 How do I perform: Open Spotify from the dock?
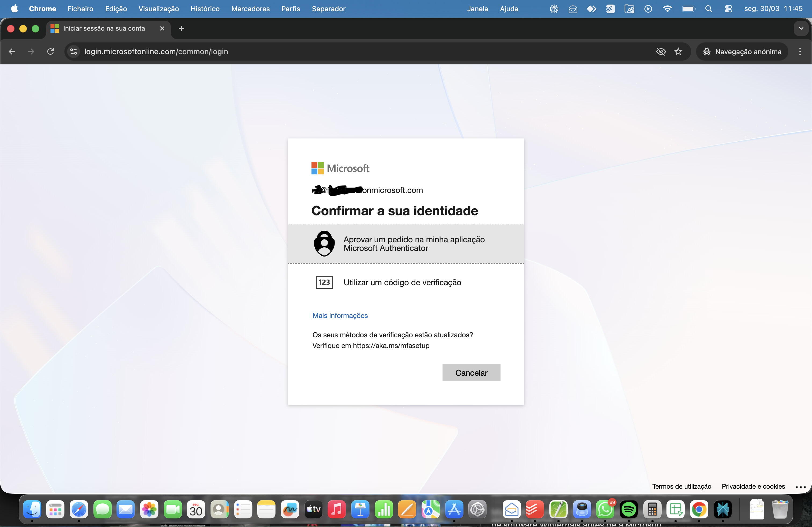click(x=628, y=510)
